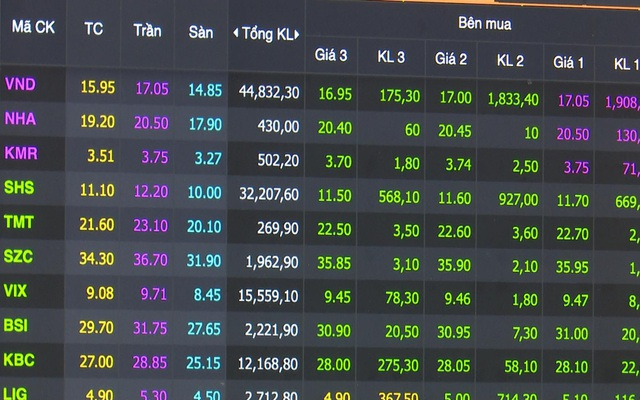Open the BSI stock symbol
The width and height of the screenshot is (640, 400).
coord(16,325)
